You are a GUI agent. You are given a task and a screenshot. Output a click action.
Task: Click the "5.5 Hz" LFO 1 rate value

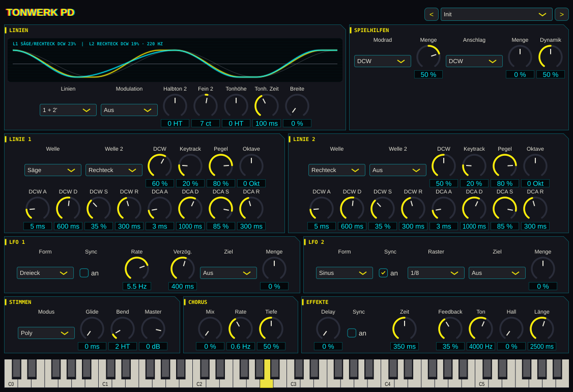pyautogui.click(x=137, y=286)
